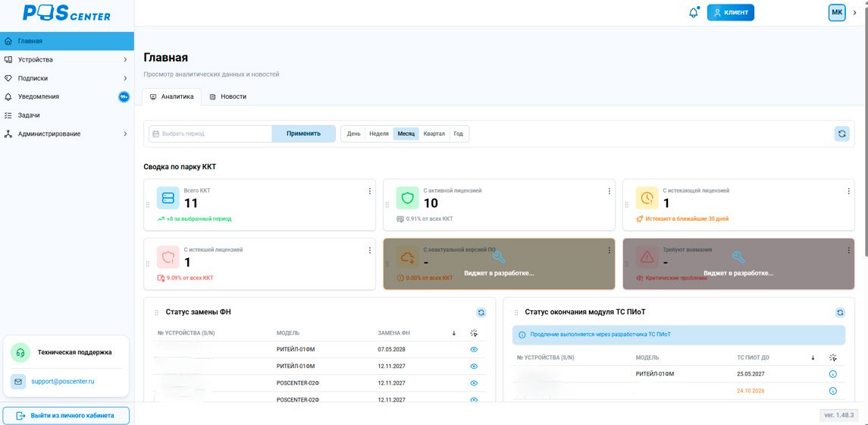This screenshot has width=868, height=425.
Task: Grab the С истекшей лицензией card drag handle
Action: pos(148,264)
